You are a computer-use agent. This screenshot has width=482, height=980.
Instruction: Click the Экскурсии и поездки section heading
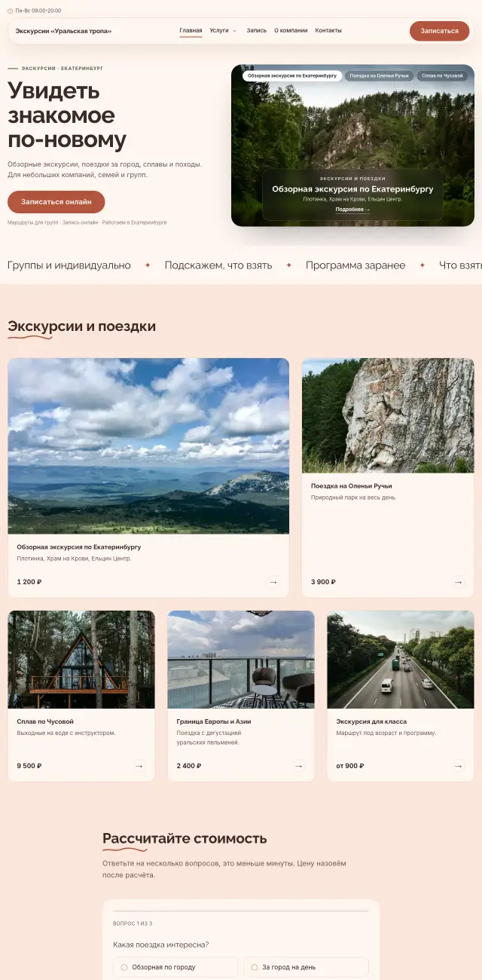(81, 326)
